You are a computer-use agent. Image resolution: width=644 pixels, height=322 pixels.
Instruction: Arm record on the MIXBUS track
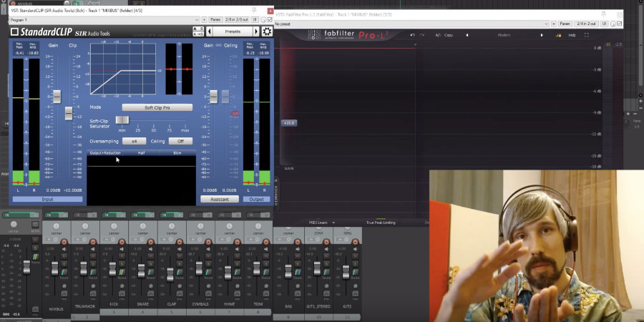[64, 243]
